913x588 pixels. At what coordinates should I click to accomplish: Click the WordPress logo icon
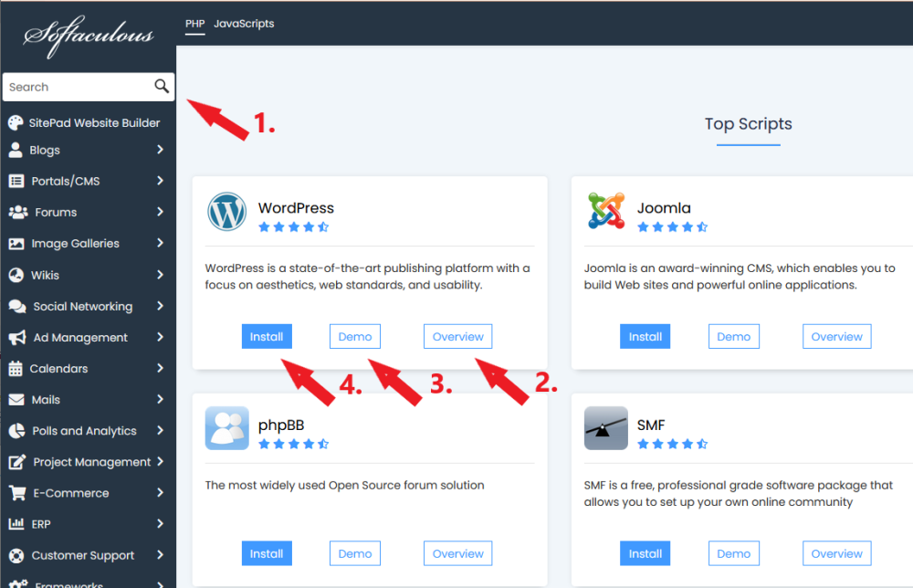coord(226,212)
